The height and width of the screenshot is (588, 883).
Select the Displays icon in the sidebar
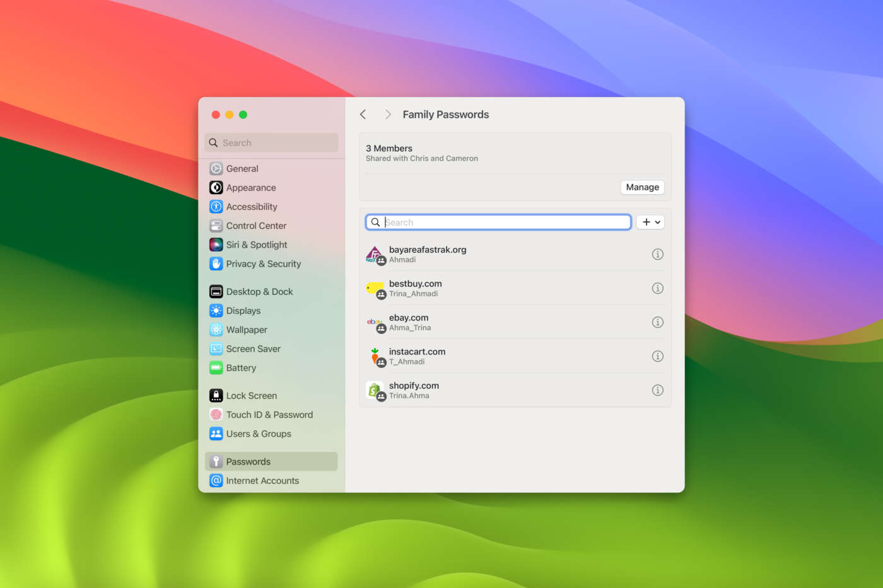coord(216,310)
